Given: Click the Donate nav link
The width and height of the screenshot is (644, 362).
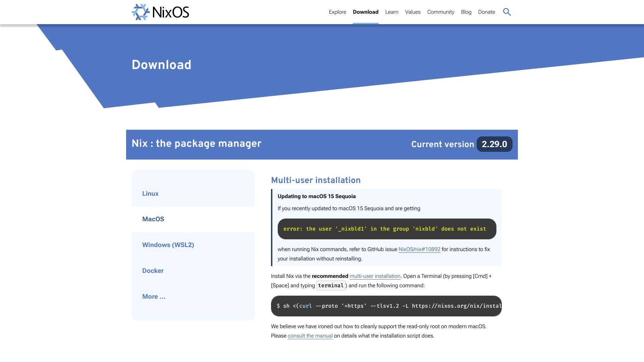Looking at the screenshot, I should click(486, 12).
